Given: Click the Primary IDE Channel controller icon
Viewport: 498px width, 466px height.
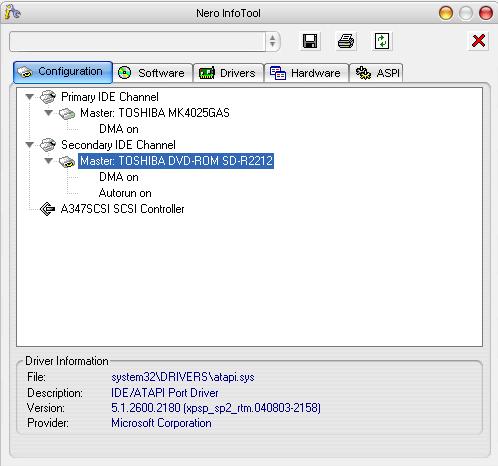Looking at the screenshot, I should [x=48, y=97].
